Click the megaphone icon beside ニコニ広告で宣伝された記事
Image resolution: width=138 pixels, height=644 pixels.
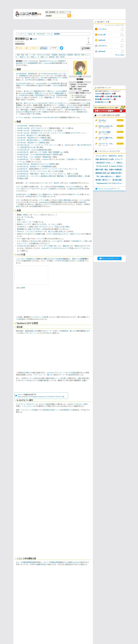[95, 115]
